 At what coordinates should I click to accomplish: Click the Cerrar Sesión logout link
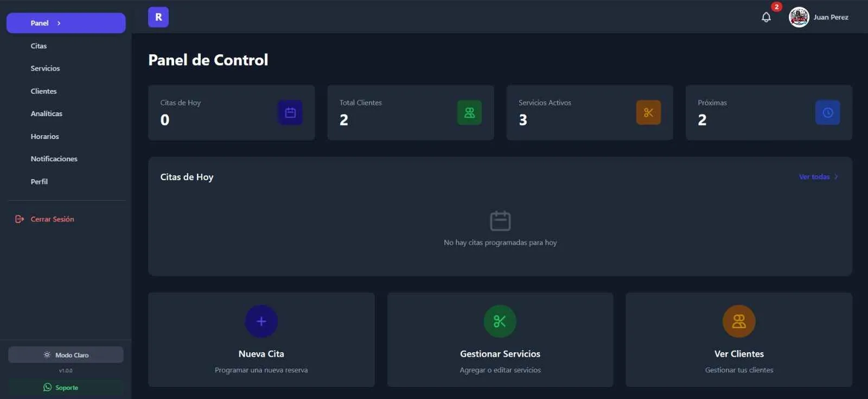(x=52, y=219)
